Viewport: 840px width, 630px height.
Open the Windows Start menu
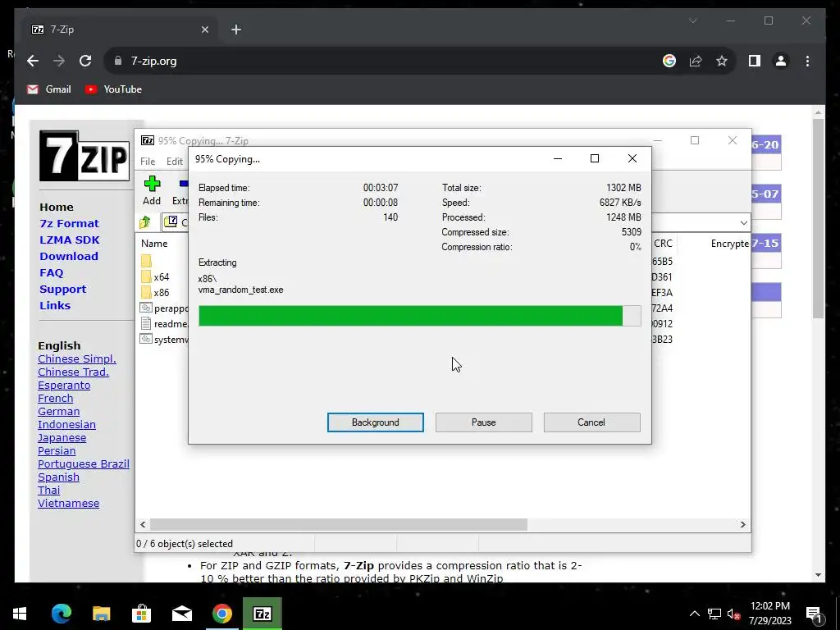(x=20, y=614)
